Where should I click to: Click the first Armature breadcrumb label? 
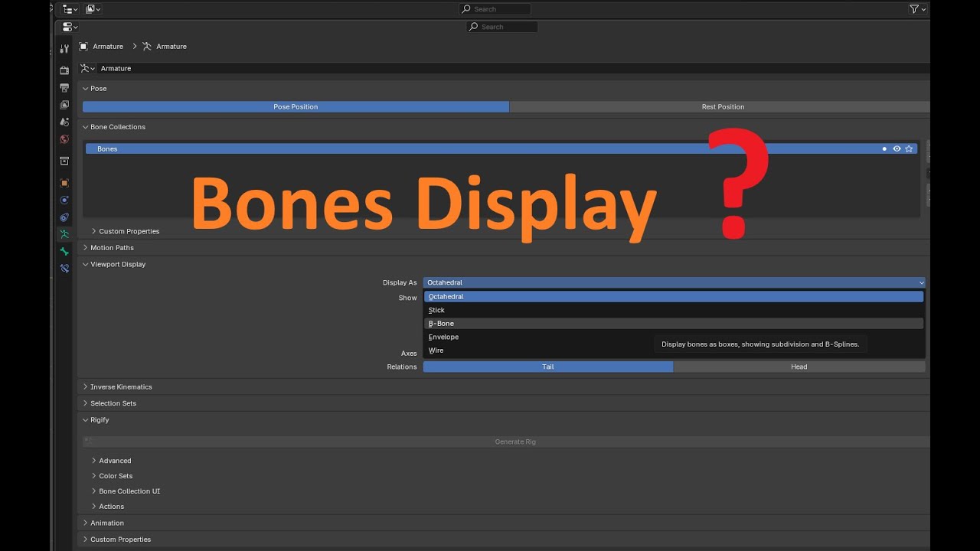(108, 47)
